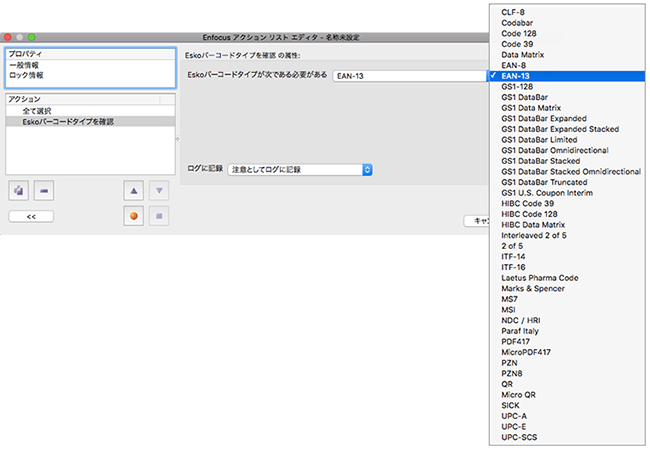Choose Marks & Spencer entry

tap(567, 288)
